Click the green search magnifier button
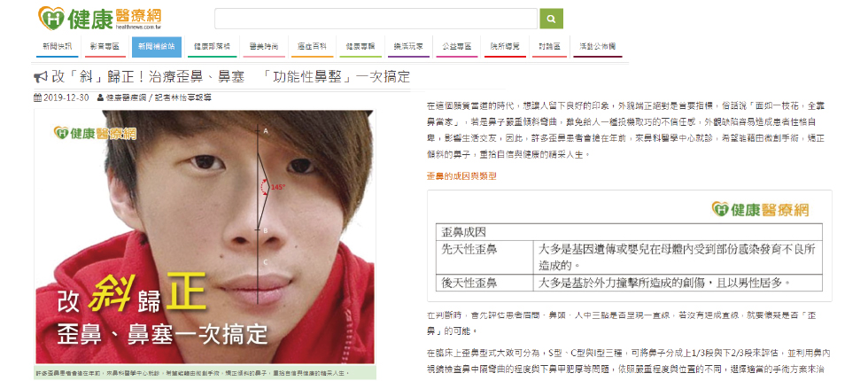Image resolution: width=868 pixels, height=381 pixels. 551,19
